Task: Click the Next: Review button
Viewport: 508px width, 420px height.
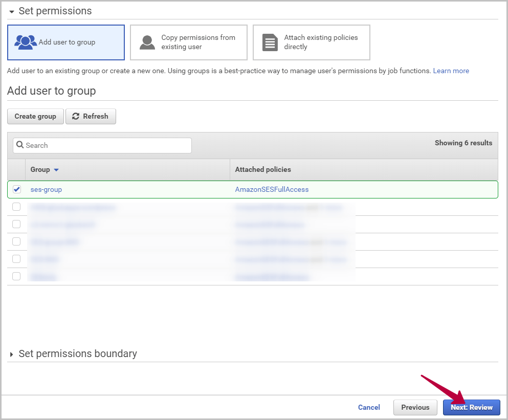Action: [x=471, y=407]
